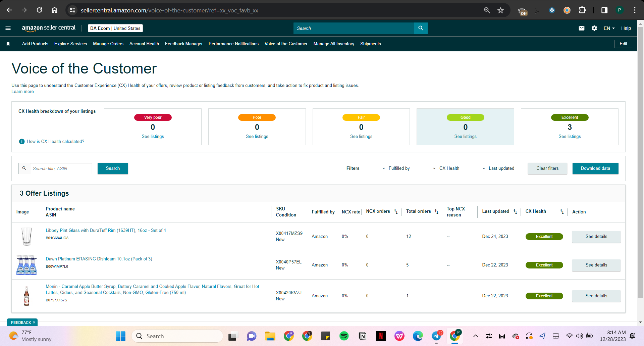Click the Amazon Seller Central logo
644x346 pixels.
click(49, 28)
